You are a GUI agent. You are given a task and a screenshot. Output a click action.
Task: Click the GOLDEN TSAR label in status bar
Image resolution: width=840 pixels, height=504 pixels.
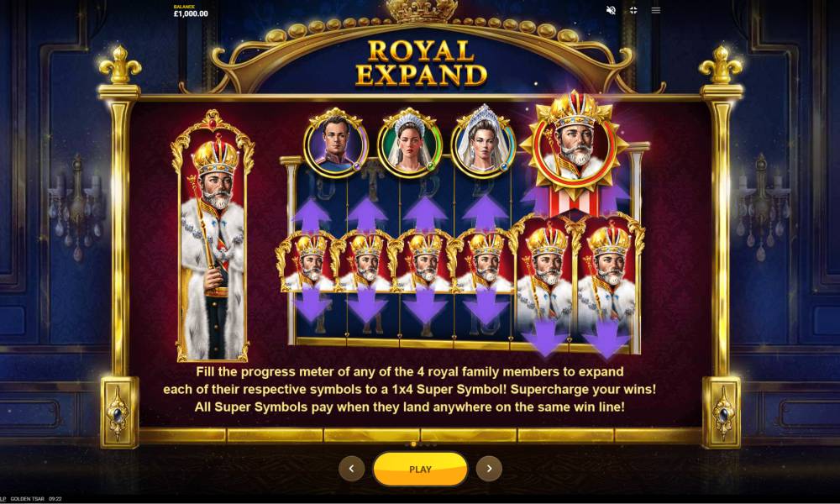[28, 499]
